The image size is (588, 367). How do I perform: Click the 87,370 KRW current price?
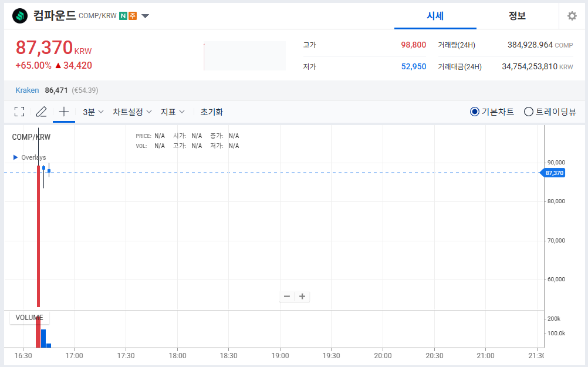coord(53,48)
